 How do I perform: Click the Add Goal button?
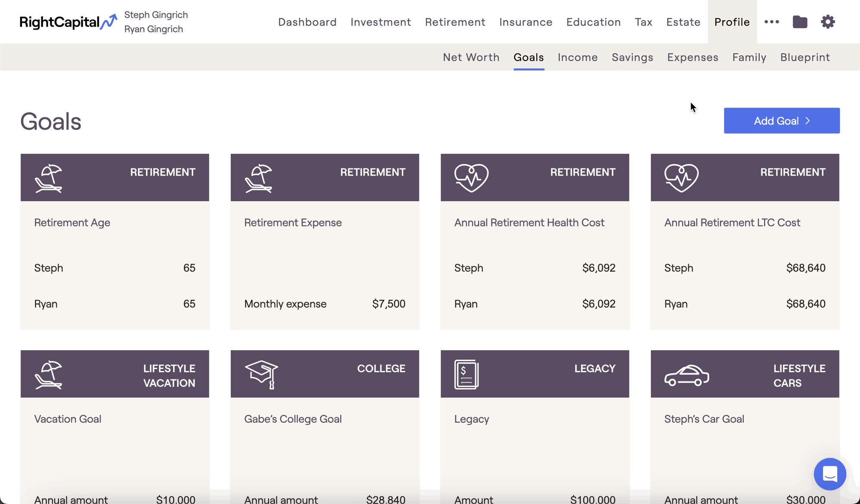781,121
